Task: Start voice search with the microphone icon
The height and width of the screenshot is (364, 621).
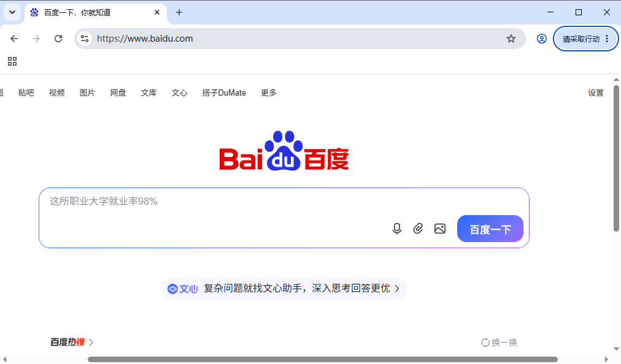Action: point(397,229)
